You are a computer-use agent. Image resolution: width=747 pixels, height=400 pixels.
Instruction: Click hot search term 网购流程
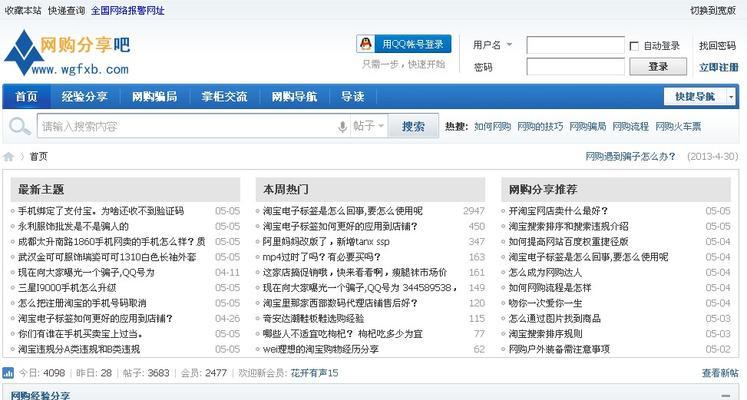point(630,127)
